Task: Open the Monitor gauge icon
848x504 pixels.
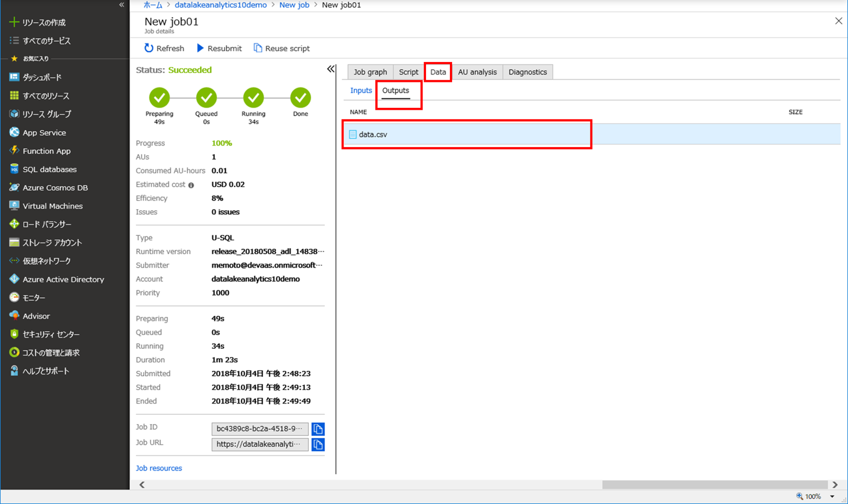Action: pyautogui.click(x=14, y=297)
